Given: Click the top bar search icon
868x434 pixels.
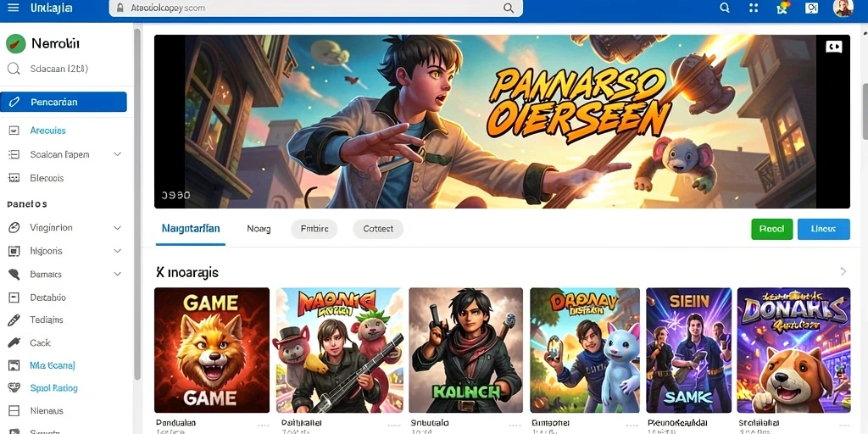Looking at the screenshot, I should click(725, 8).
